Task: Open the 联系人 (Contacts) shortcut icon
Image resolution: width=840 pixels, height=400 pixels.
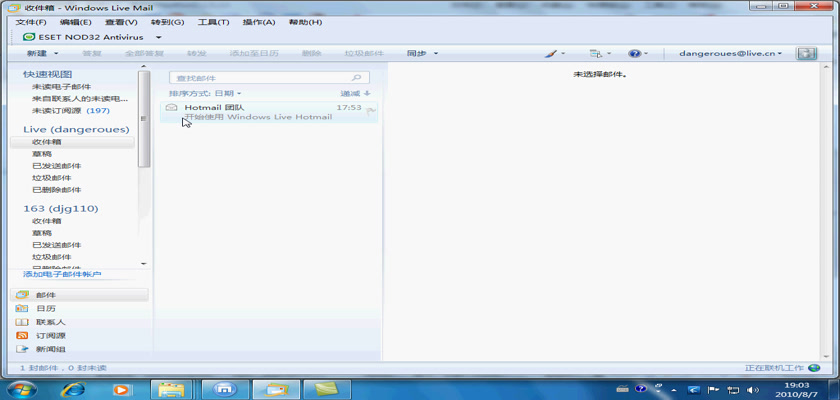Action: (22, 322)
